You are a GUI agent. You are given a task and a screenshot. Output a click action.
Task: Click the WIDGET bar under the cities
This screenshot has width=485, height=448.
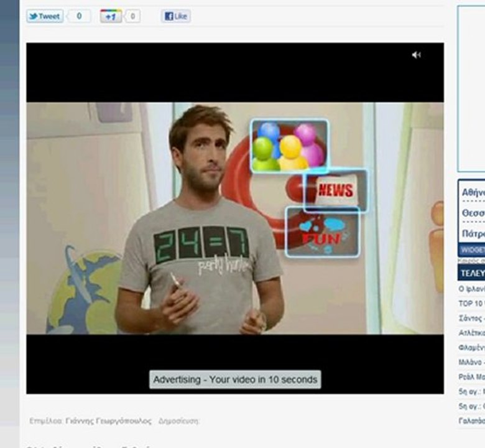(471, 250)
